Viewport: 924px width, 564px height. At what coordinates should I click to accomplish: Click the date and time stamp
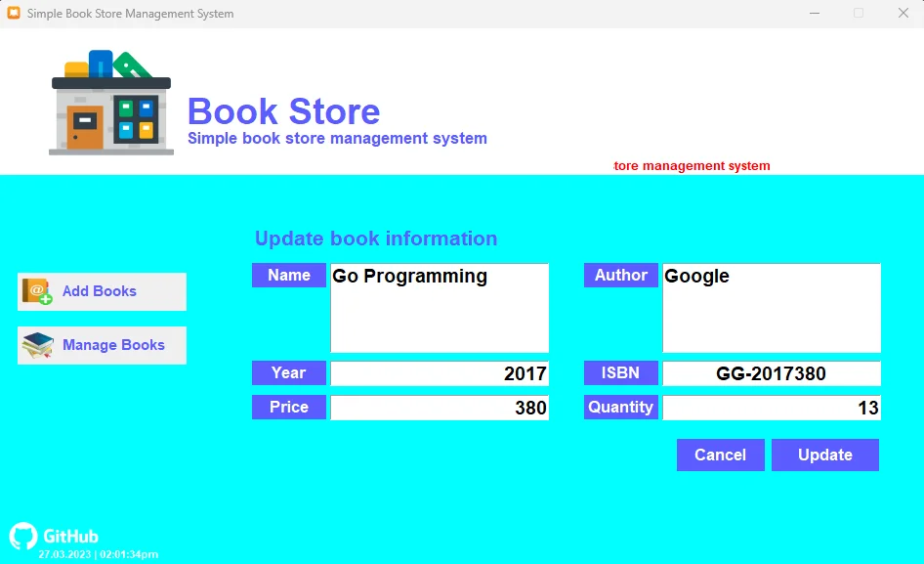tap(99, 554)
